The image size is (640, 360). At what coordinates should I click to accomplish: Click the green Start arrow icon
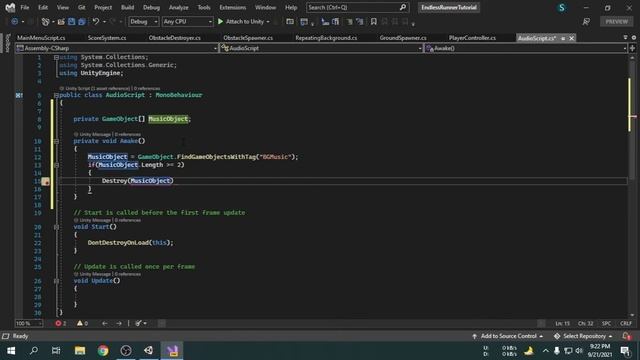coord(220,22)
